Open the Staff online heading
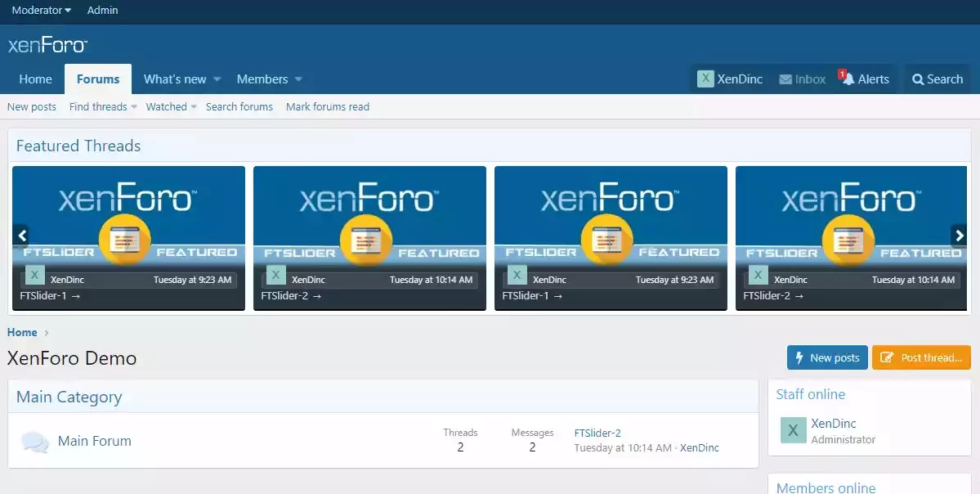The width and height of the screenshot is (980, 494). point(811,394)
